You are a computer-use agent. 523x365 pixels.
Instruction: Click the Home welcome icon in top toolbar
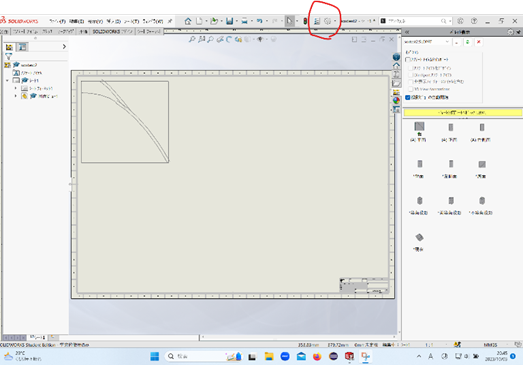[188, 21]
